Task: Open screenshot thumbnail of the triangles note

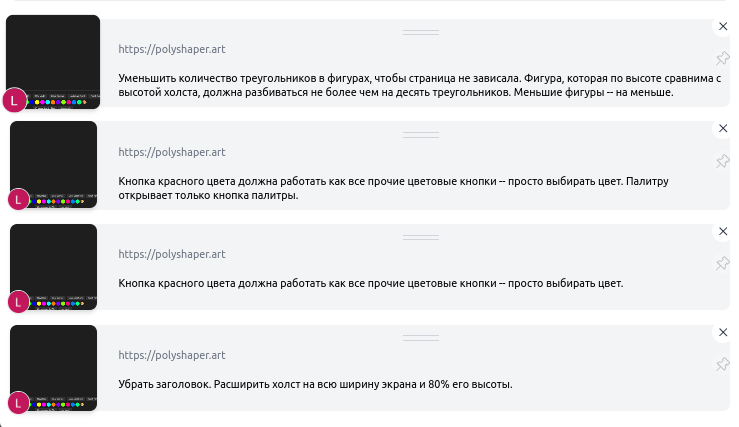Action: 53,62
